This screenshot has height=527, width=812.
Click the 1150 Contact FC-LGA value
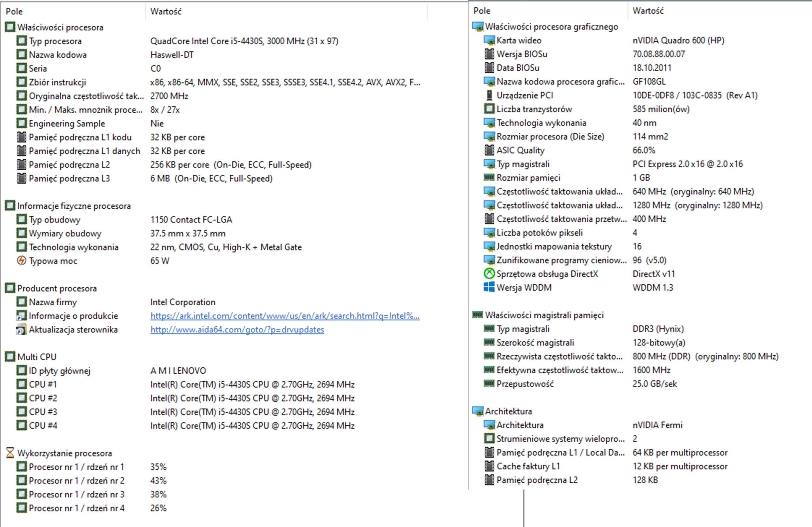pyautogui.click(x=191, y=220)
